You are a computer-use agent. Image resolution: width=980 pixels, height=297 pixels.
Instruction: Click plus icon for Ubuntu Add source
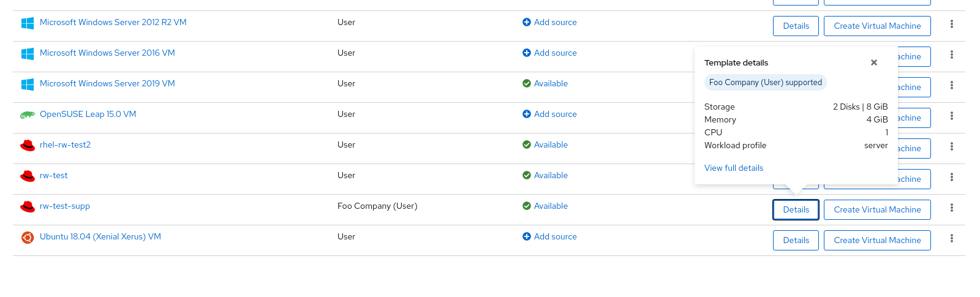click(x=527, y=236)
